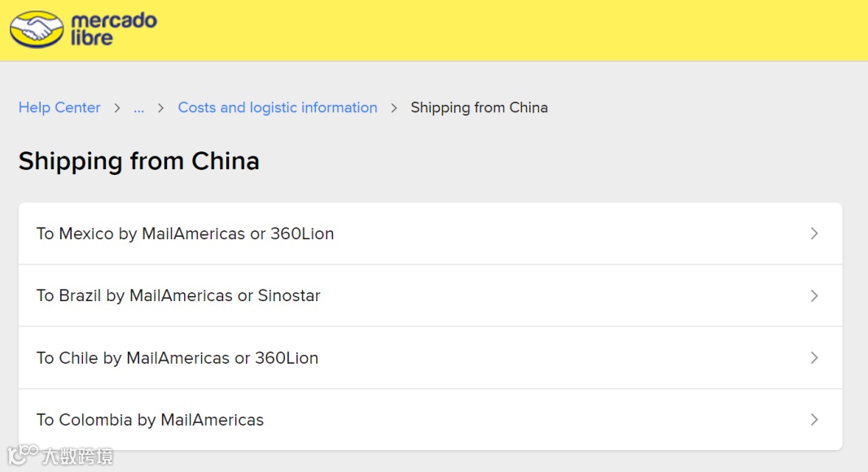
Task: Click the chevron on the Brazil row
Action: point(813,295)
